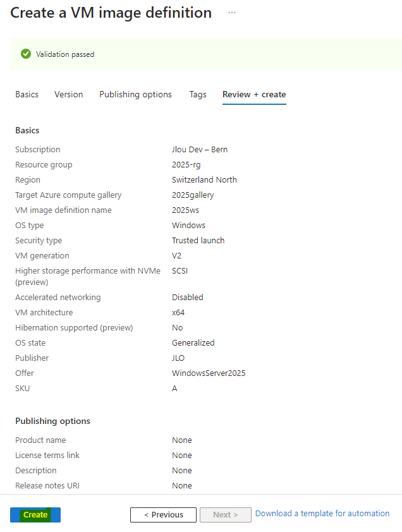Image resolution: width=402 pixels, height=532 pixels.
Task: Click the Create button
Action: [x=35, y=515]
